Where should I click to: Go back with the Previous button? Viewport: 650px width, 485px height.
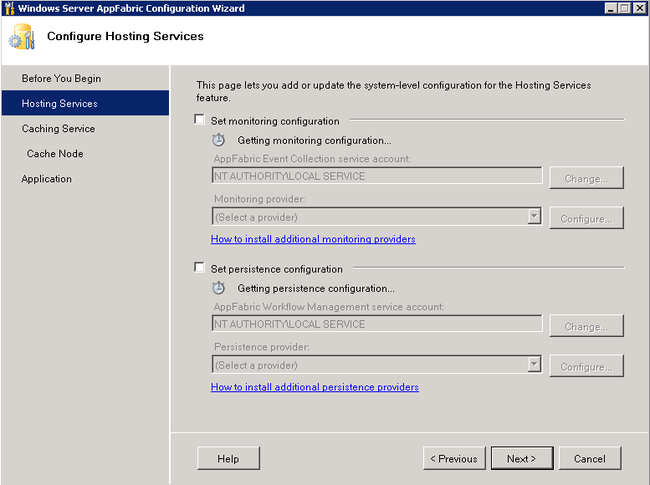[454, 458]
